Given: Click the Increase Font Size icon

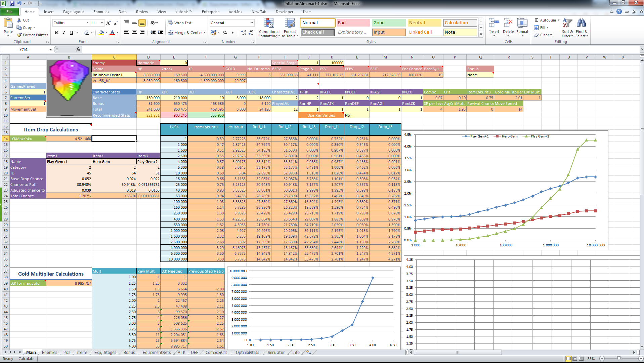Looking at the screenshot, I should click(x=108, y=23).
